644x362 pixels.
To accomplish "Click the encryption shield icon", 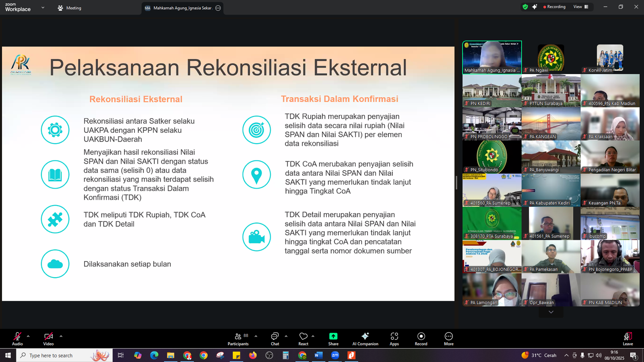I will tap(525, 7).
